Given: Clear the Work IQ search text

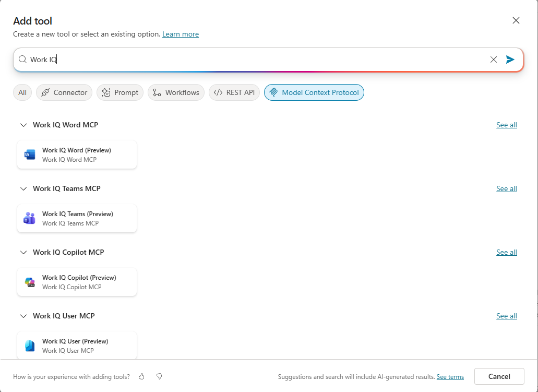Looking at the screenshot, I should tap(494, 60).
